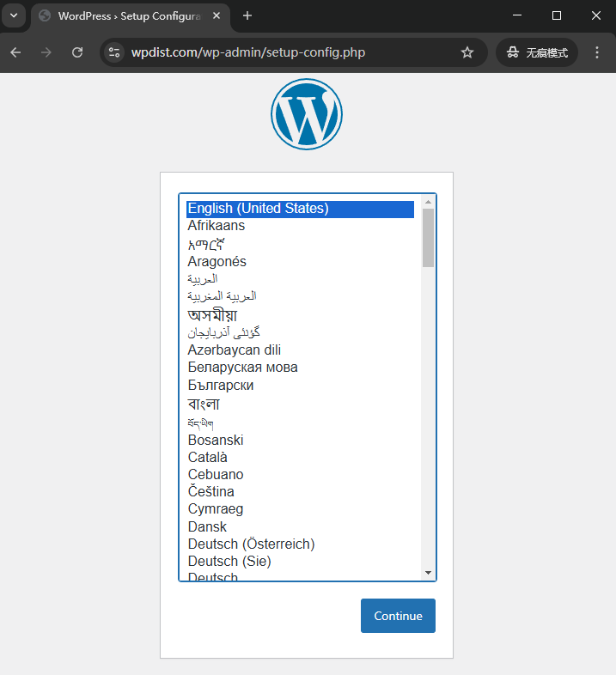The width and height of the screenshot is (616, 675).
Task: Click the WordPress logo
Action: click(x=307, y=114)
